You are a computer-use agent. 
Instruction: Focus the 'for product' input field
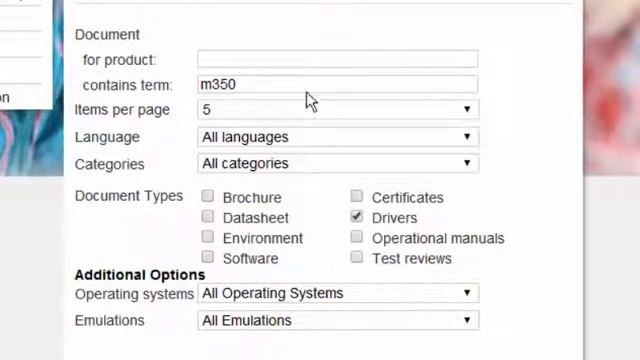(x=338, y=59)
